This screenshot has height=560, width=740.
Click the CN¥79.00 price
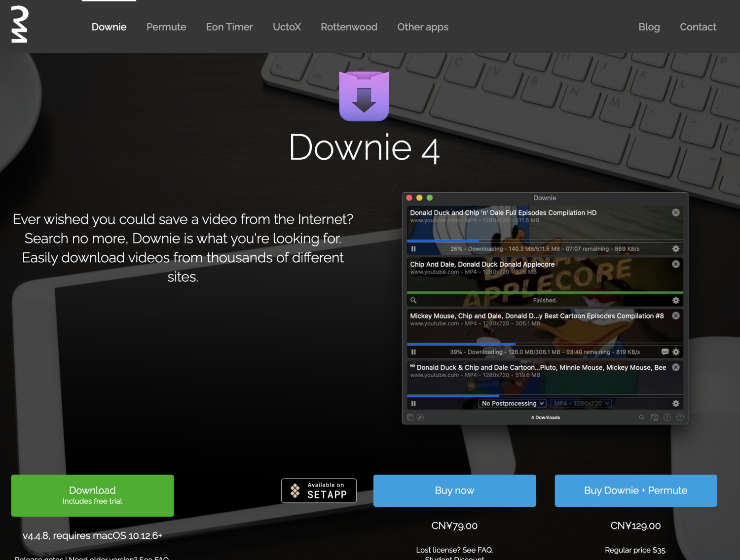[x=454, y=526]
